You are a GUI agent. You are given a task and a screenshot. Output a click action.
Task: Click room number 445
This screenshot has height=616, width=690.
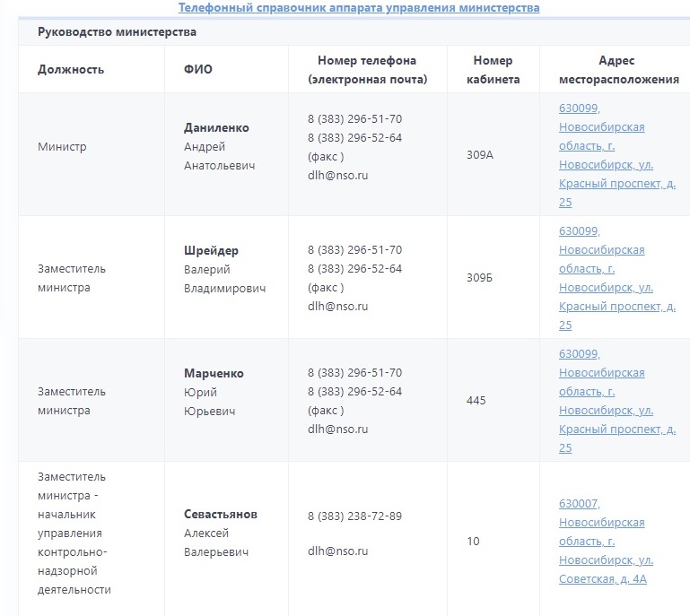pos(476,401)
